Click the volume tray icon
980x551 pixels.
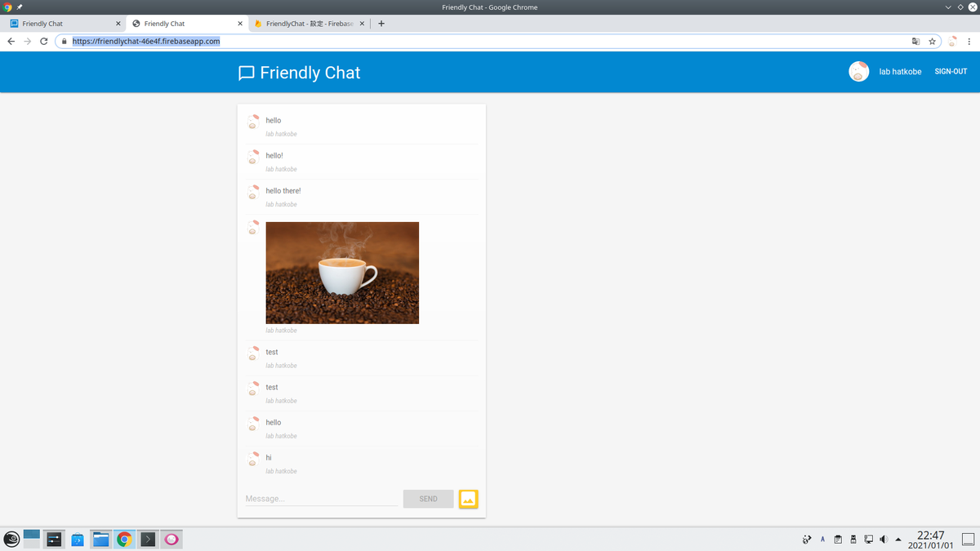884,540
